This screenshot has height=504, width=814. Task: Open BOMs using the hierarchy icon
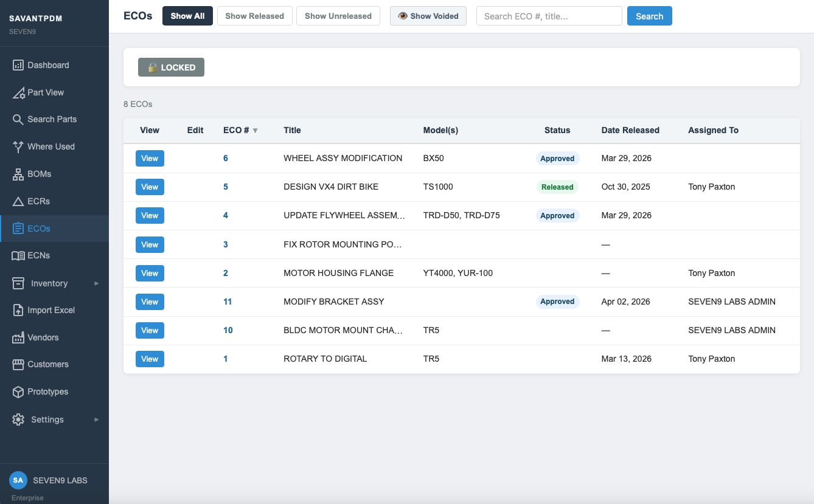tap(18, 174)
